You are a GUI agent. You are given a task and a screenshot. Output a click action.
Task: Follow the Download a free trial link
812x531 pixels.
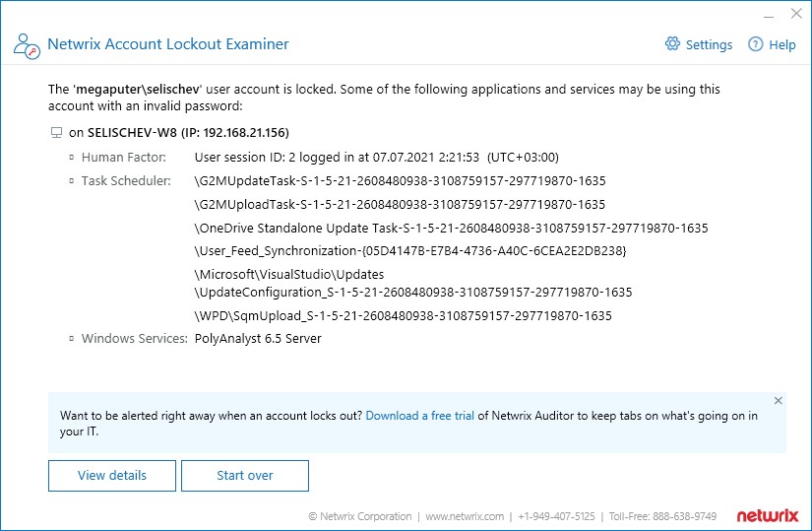tap(419, 416)
